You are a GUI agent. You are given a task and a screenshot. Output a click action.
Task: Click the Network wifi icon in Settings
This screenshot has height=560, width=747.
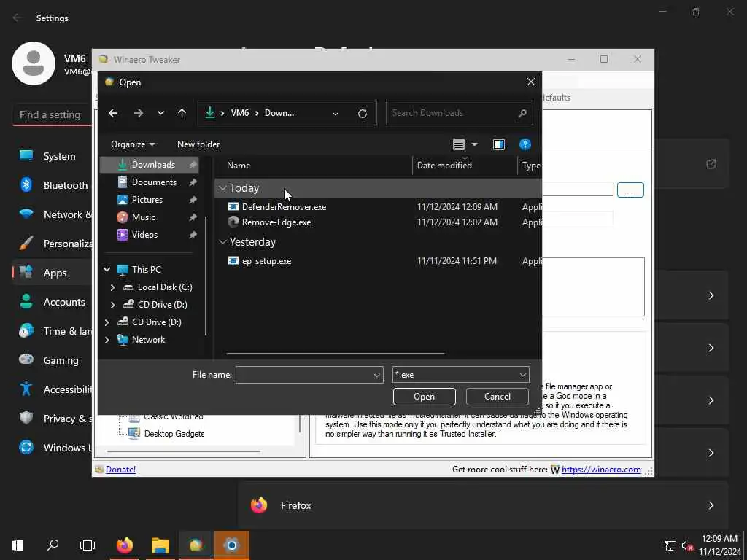click(x=26, y=214)
